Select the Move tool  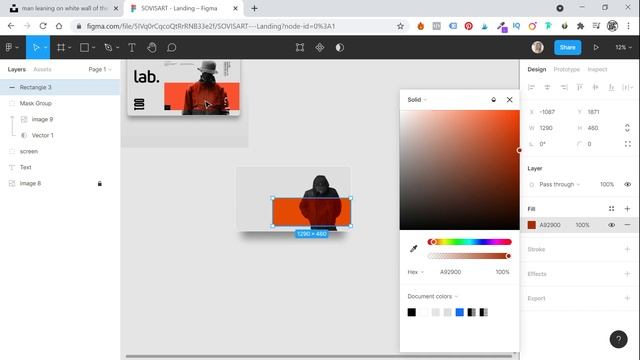coord(36,47)
